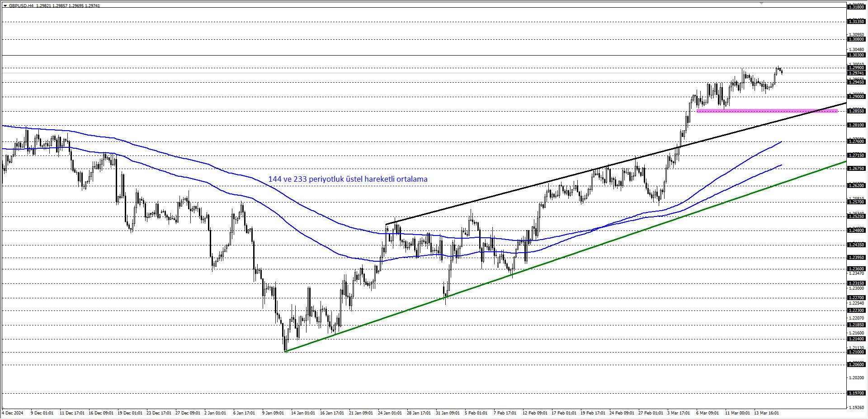868x419 pixels.
Task: Click the 12 Feb 09:01 time label
Action: (535, 413)
